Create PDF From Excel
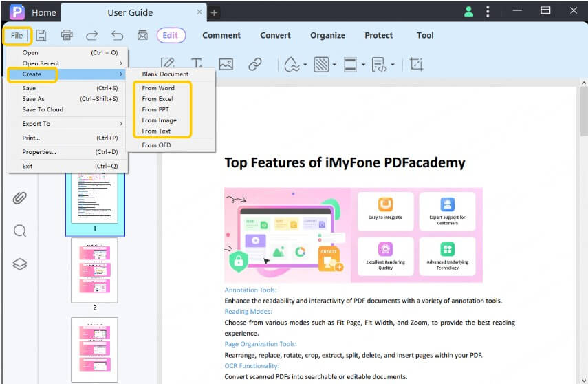This screenshot has height=384, width=588. [171, 98]
